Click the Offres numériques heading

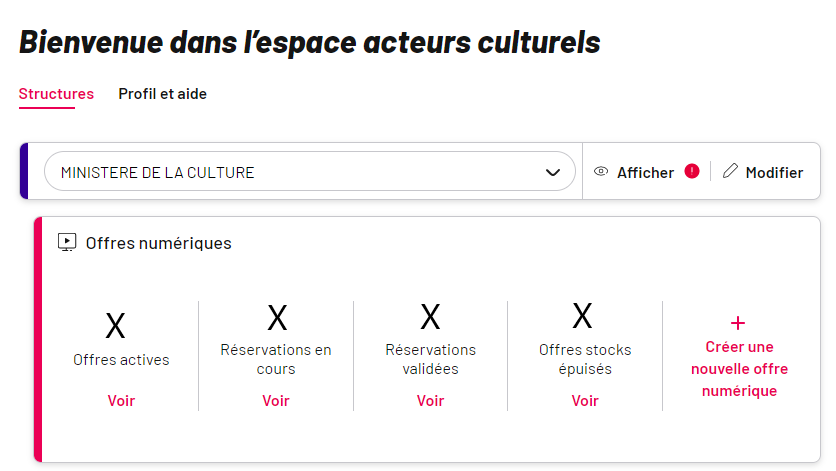tap(158, 243)
